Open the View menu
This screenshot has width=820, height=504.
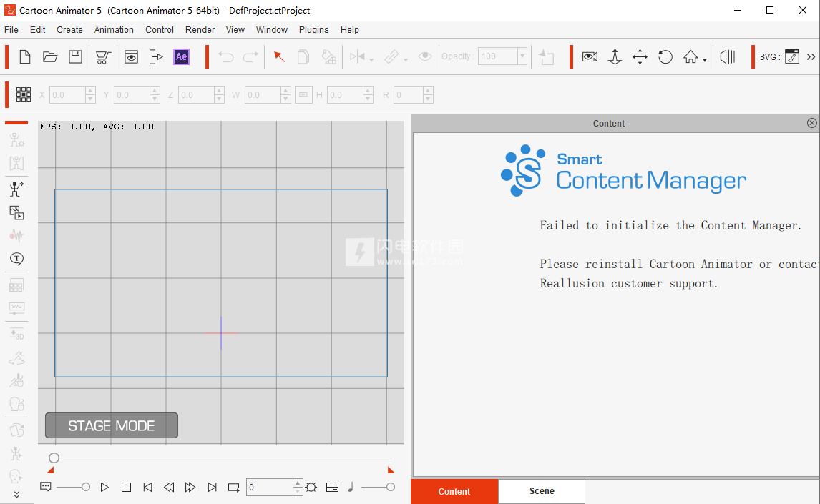point(235,30)
